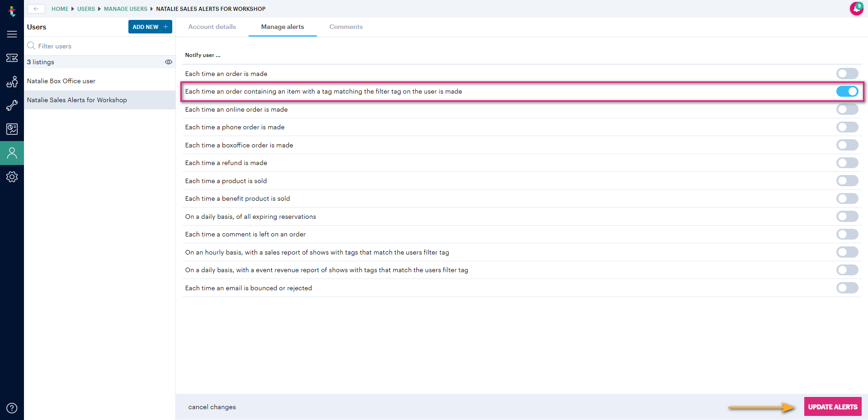Enable notifications for each refund made
868x420 pixels.
click(x=847, y=163)
